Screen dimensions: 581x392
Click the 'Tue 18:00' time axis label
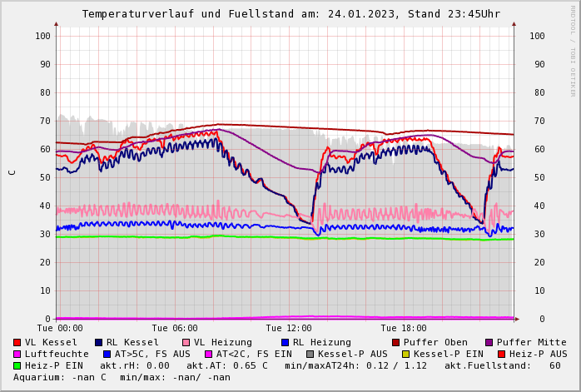(403, 329)
